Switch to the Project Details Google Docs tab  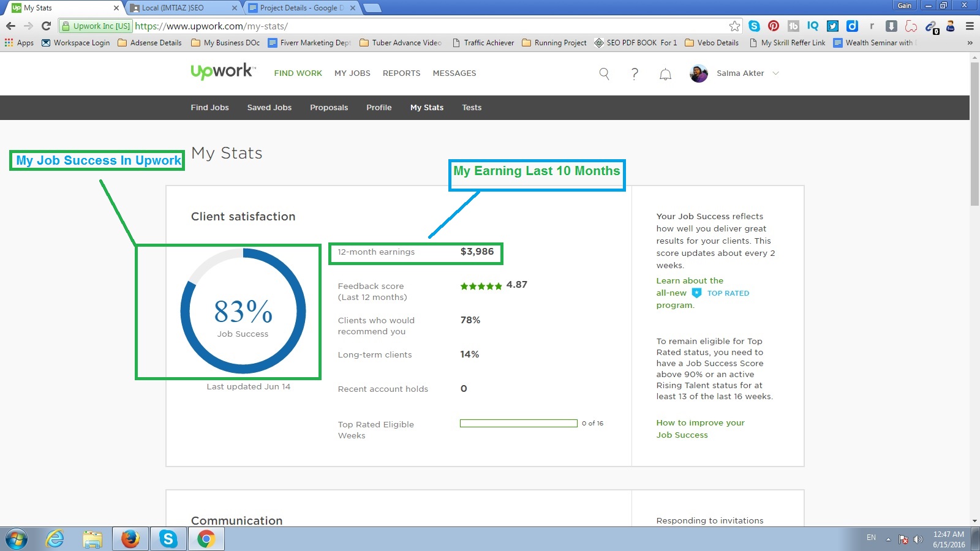click(300, 8)
